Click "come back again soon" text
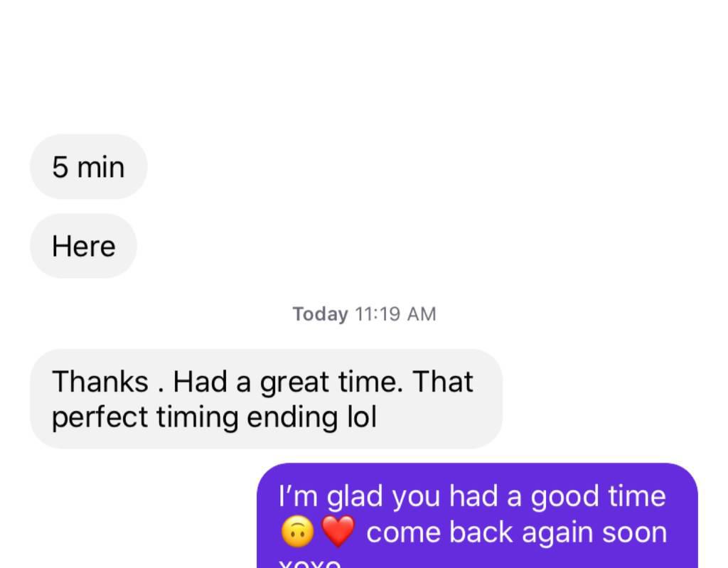This screenshot has width=728, height=568. [516, 532]
